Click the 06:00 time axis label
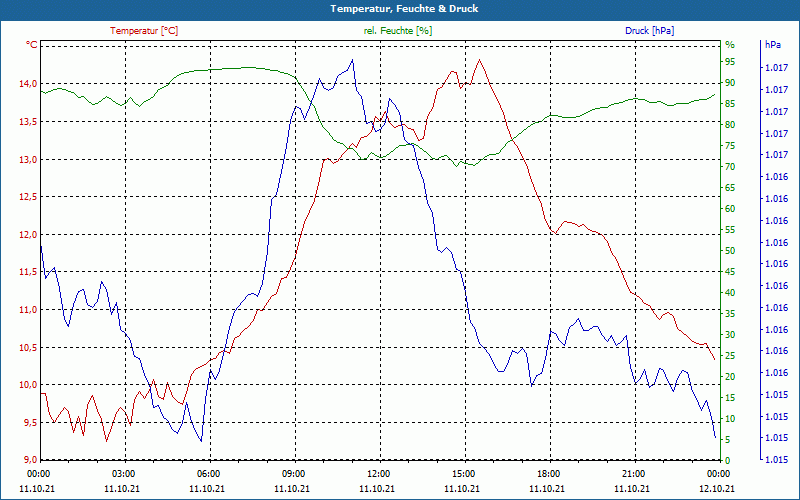Viewport: 800px width, 500px height. pyautogui.click(x=209, y=473)
